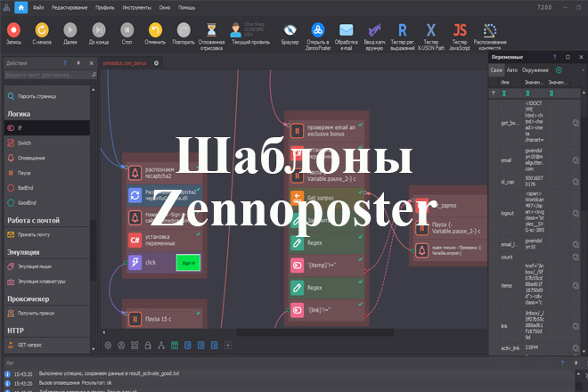Launch Тестер рег. выражений
Screen dimensions: 588x392
pyautogui.click(x=403, y=36)
